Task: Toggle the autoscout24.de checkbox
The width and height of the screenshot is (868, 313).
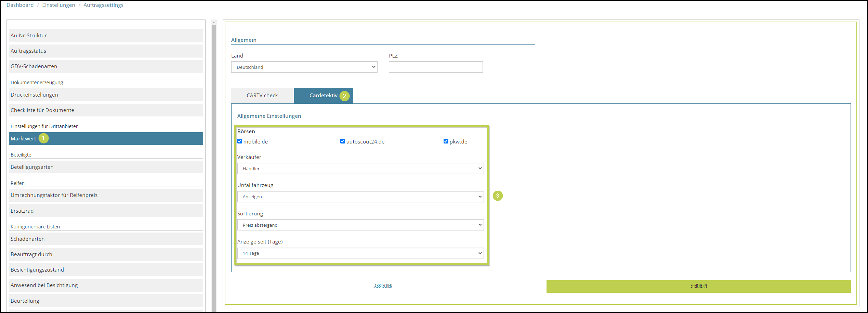Action: click(342, 141)
